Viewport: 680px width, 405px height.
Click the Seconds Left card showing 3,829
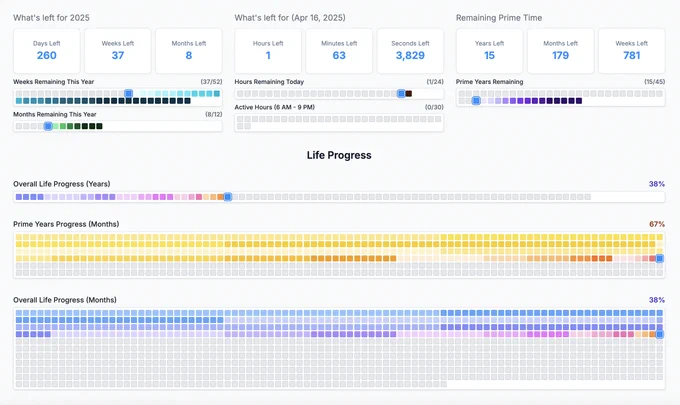410,51
